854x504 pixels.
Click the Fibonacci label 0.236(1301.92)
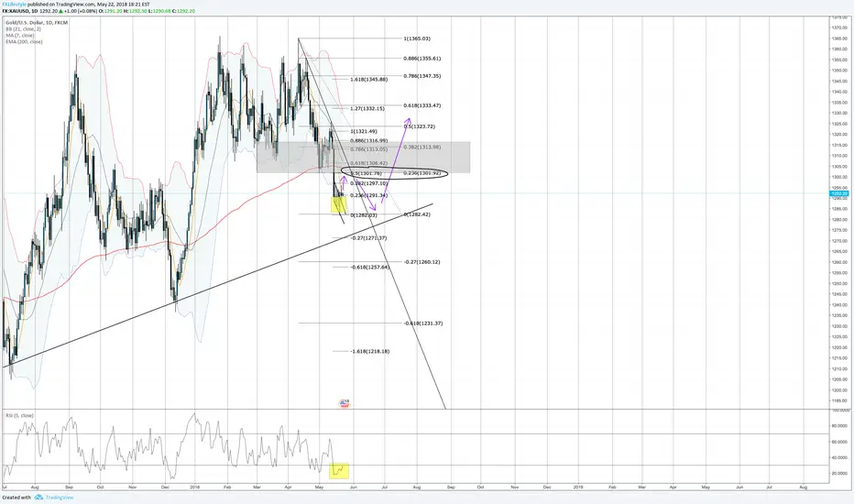click(x=422, y=173)
